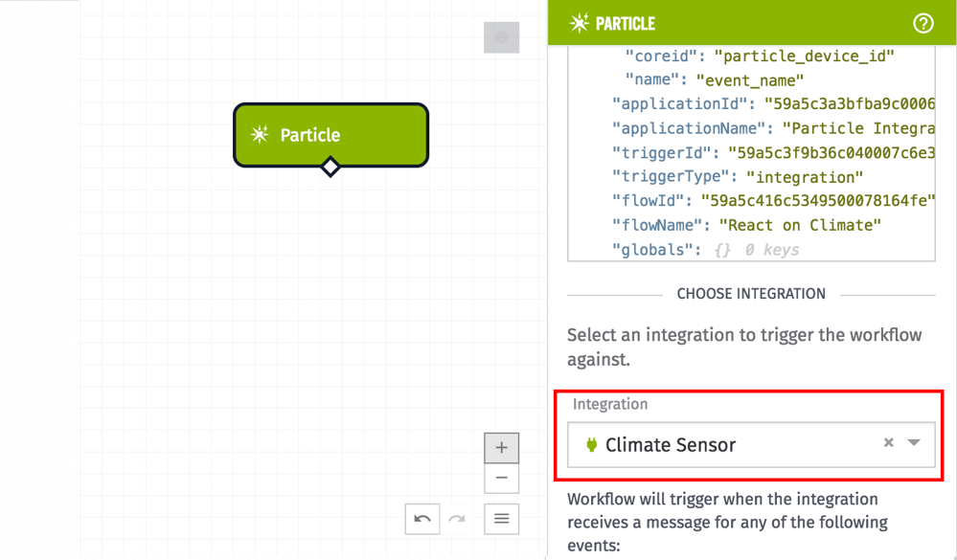Click the Particle starburst icon in panel header
The image size is (957, 560).
point(580,23)
